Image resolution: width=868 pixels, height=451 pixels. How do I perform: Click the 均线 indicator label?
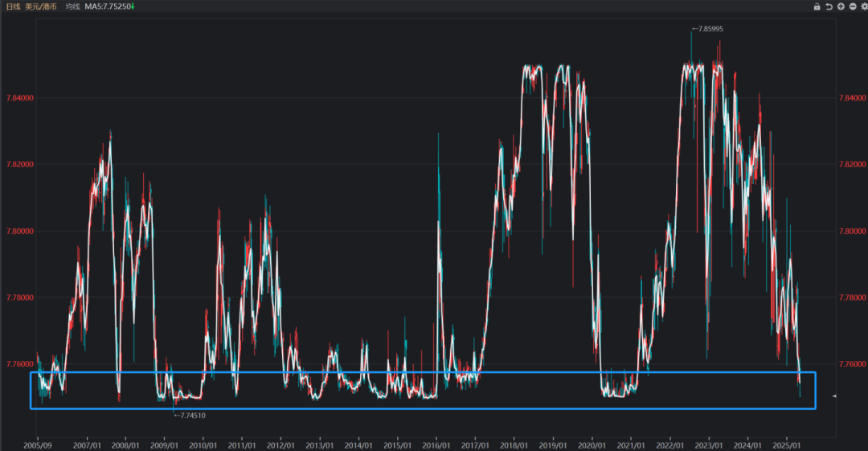coord(72,6)
